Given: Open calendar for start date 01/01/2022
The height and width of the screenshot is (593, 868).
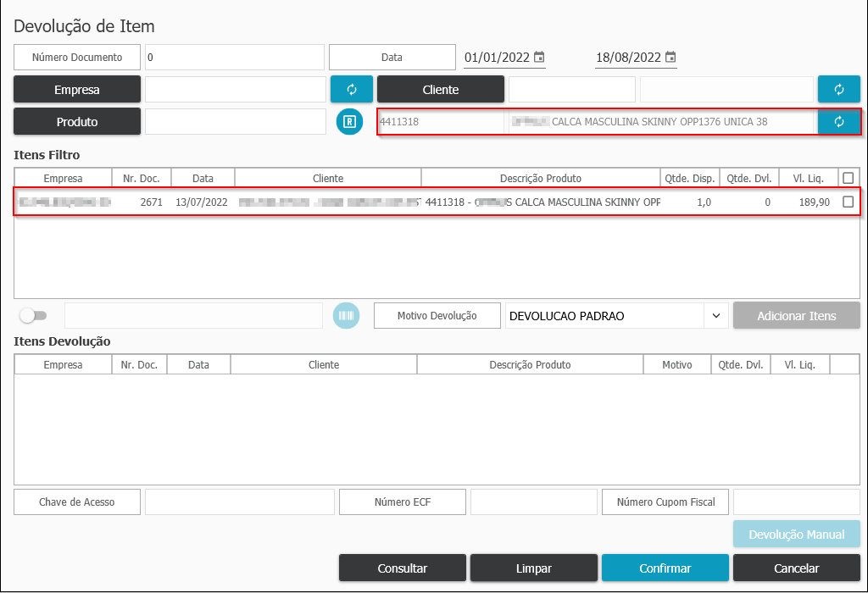Looking at the screenshot, I should click(539, 57).
